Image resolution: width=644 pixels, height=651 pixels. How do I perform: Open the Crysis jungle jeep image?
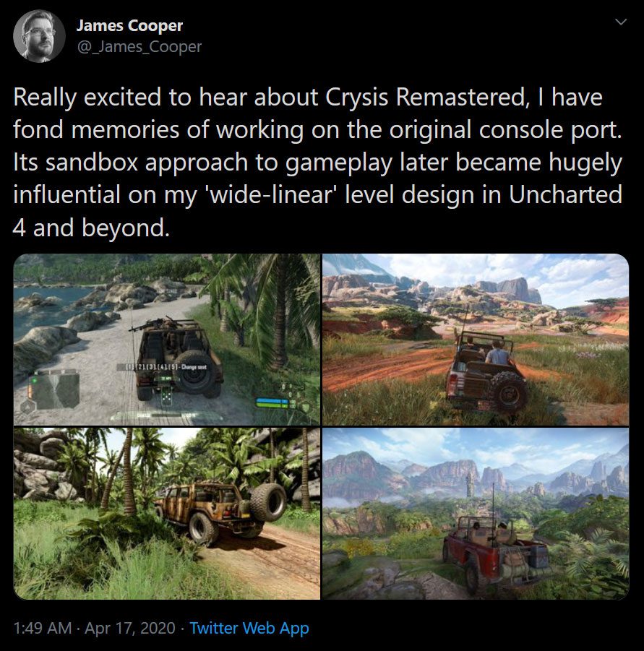tap(167, 513)
